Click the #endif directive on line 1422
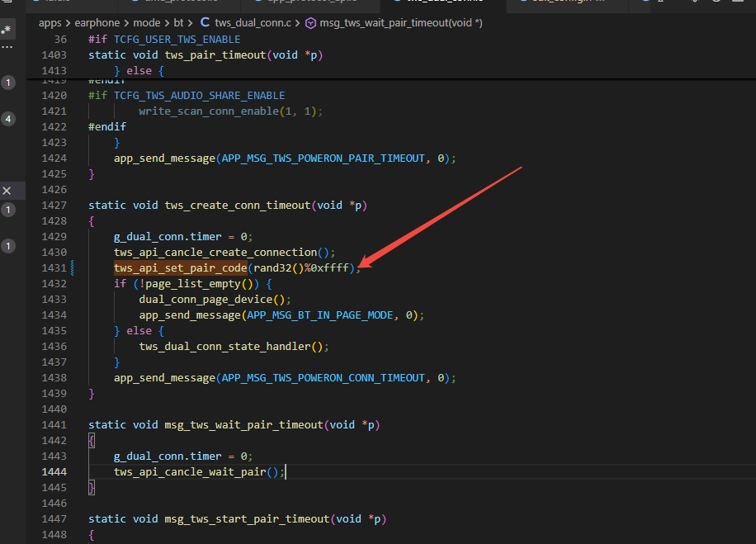Viewport: 756px width, 544px height. point(107,127)
